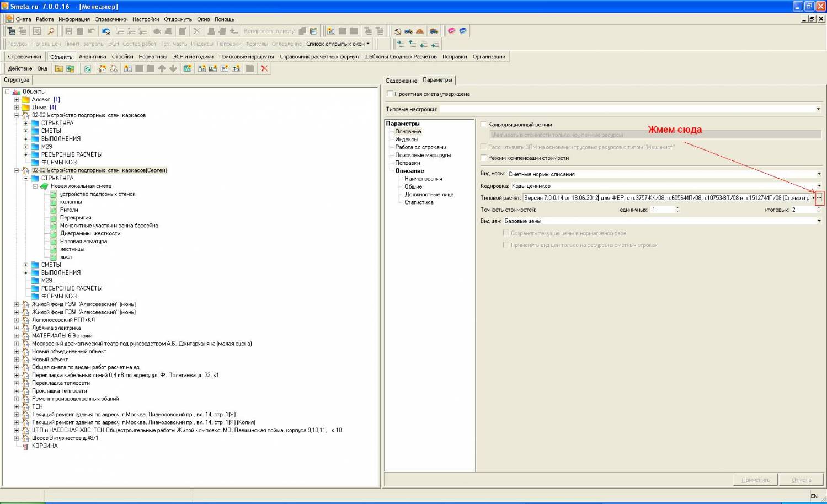Click the red X delete icon
The height and width of the screenshot is (504, 827).
point(264,68)
